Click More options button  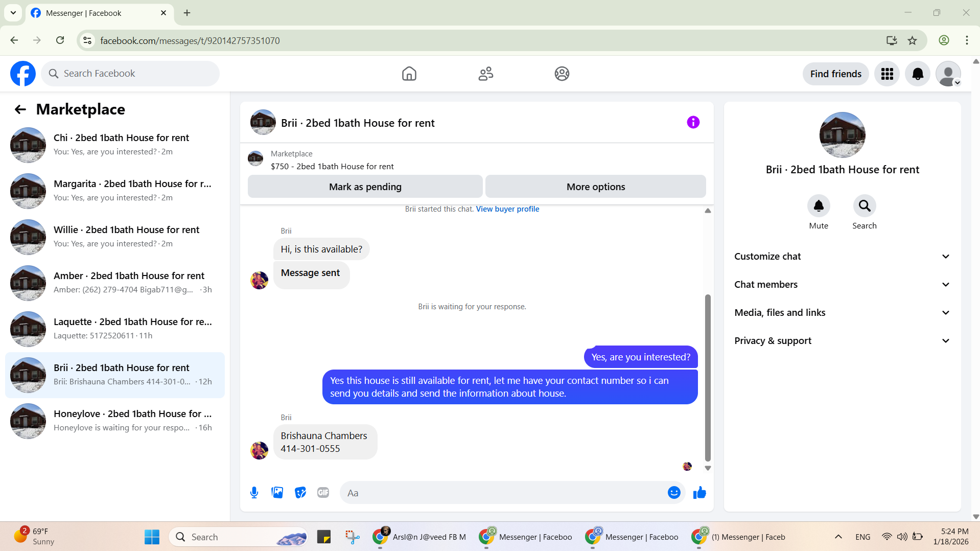(596, 187)
